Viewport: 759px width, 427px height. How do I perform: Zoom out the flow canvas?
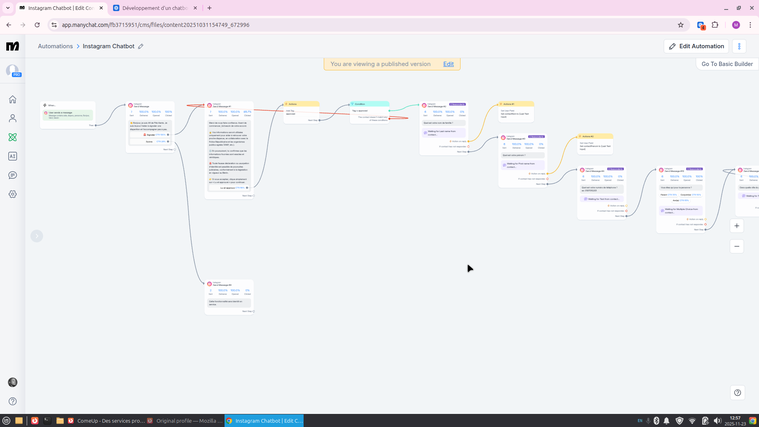737,247
